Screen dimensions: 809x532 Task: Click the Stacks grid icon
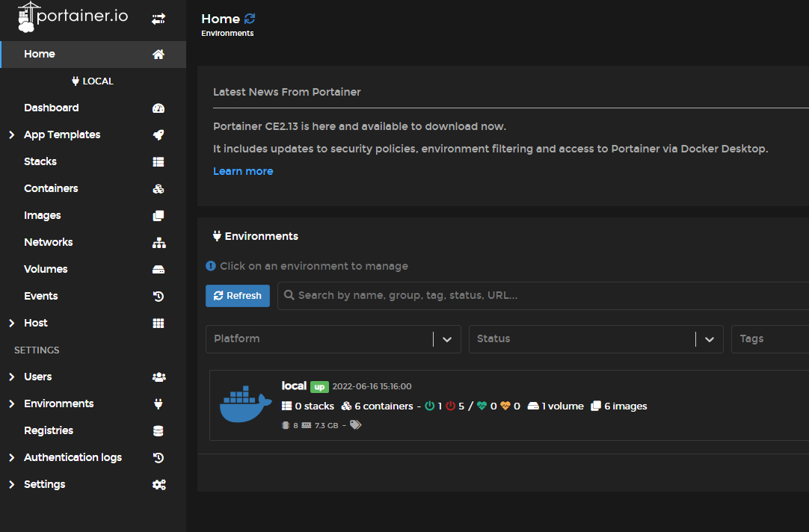pos(159,162)
